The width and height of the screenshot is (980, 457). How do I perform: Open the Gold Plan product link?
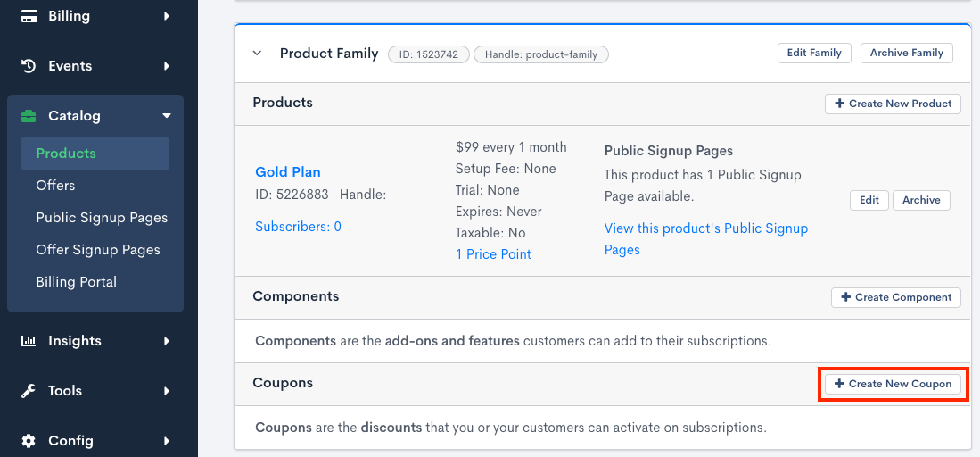[287, 172]
